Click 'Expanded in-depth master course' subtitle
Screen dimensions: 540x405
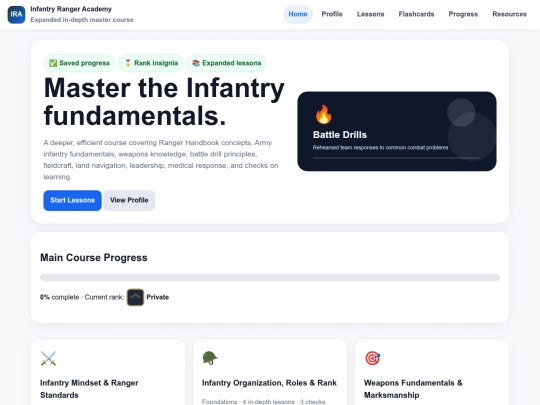coord(82,20)
